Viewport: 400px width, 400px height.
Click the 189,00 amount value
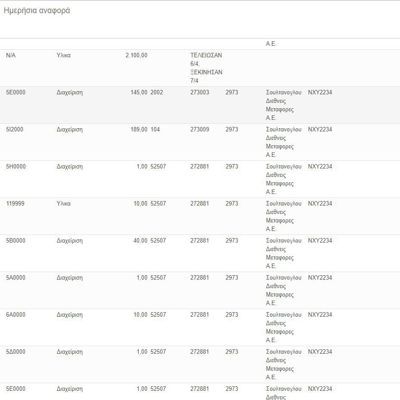[x=139, y=129]
